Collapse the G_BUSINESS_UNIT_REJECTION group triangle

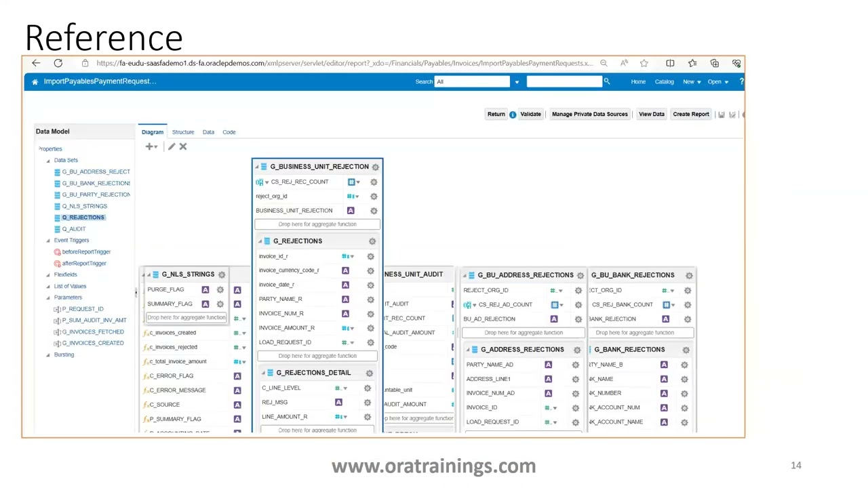click(257, 167)
